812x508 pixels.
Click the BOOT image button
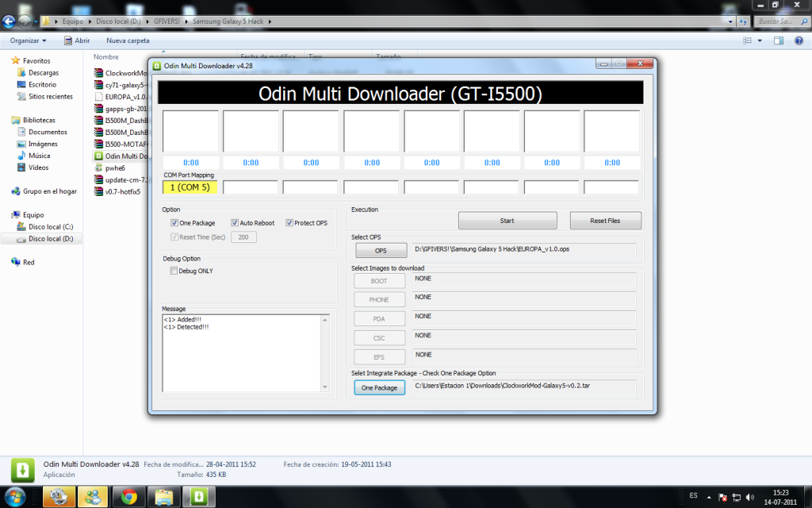pyautogui.click(x=379, y=281)
